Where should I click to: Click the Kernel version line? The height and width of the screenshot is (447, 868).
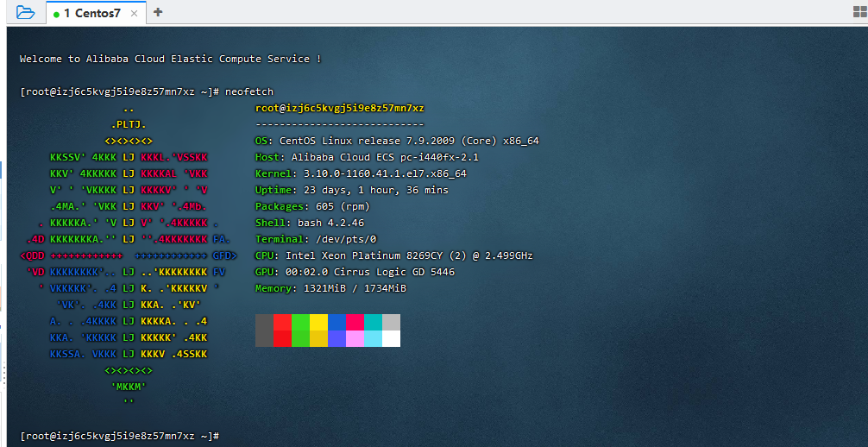[x=361, y=174]
